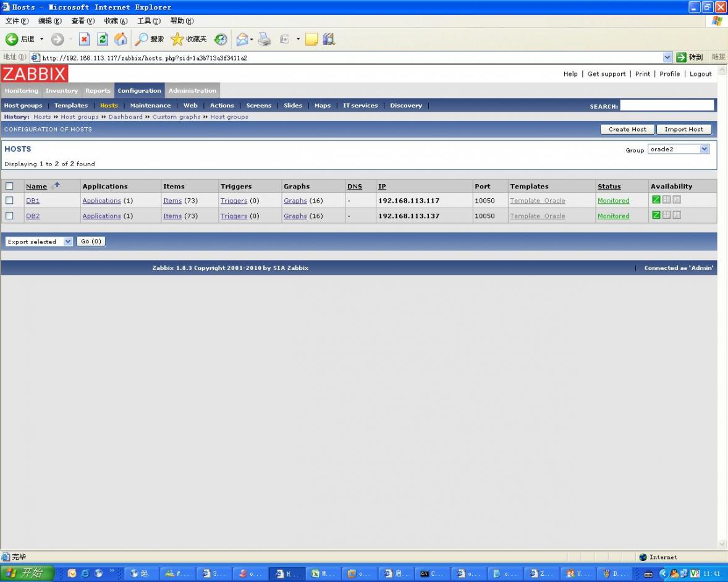
Task: Open Command Prompt taskbar item
Action: pos(432,573)
